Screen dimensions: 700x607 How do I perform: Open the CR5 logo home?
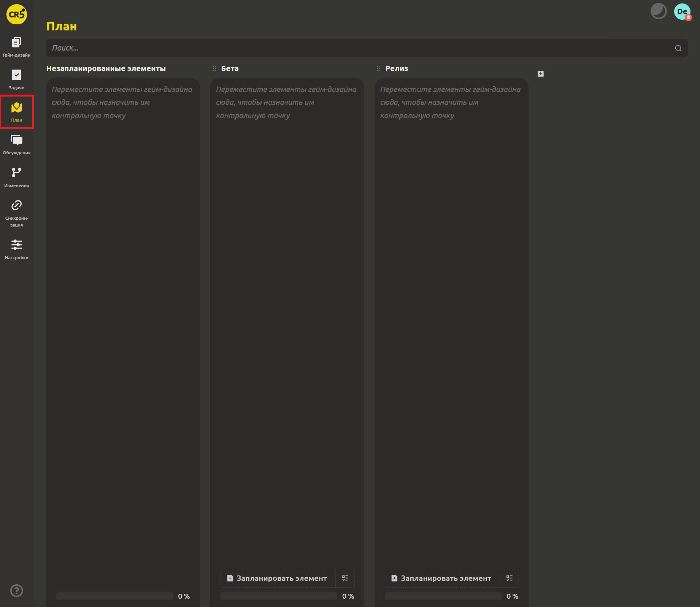[17, 14]
